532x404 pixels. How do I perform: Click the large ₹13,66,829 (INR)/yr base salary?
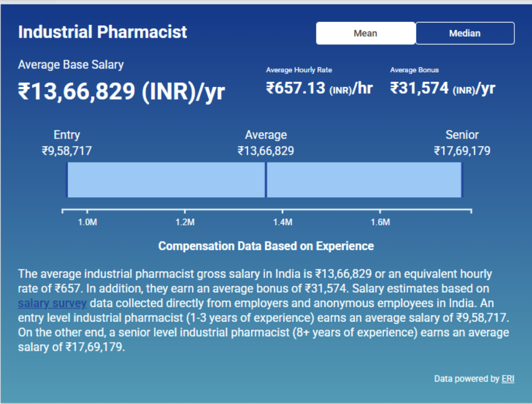(x=121, y=92)
